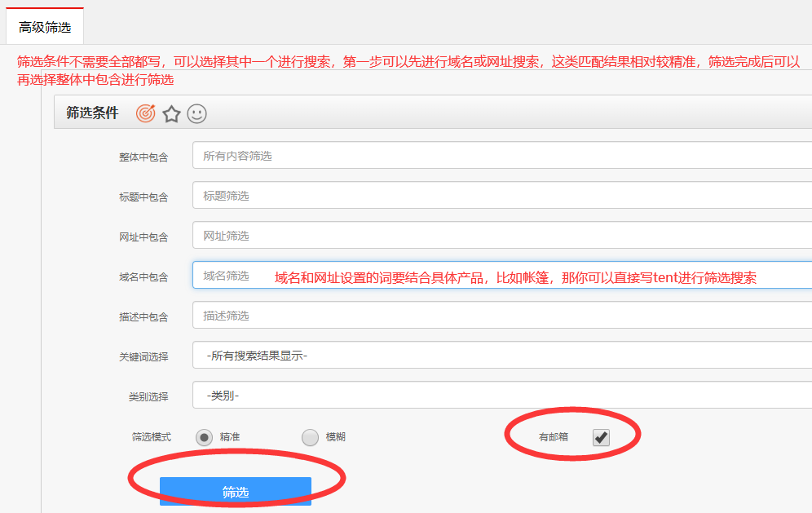This screenshot has height=513, width=812.
Task: Click the target icon beside 筛选条件
Action: (x=145, y=113)
